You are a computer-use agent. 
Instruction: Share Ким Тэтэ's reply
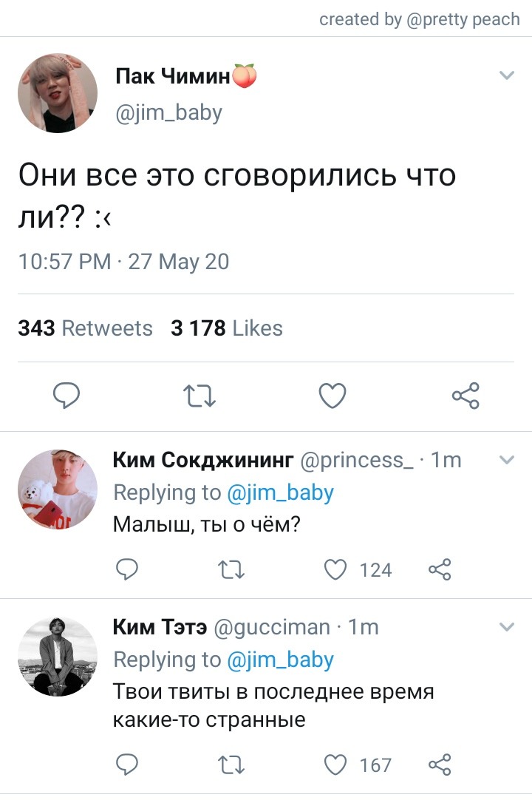point(440,765)
